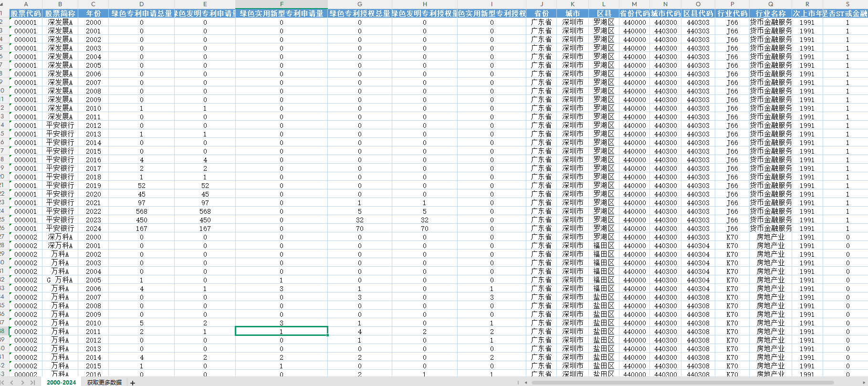Select column Q by its header

771,4
